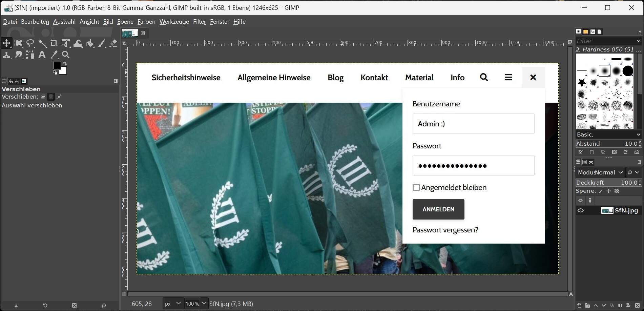The image size is (644, 311).
Task: Open the Images tab in left dock
Action: [x=24, y=81]
